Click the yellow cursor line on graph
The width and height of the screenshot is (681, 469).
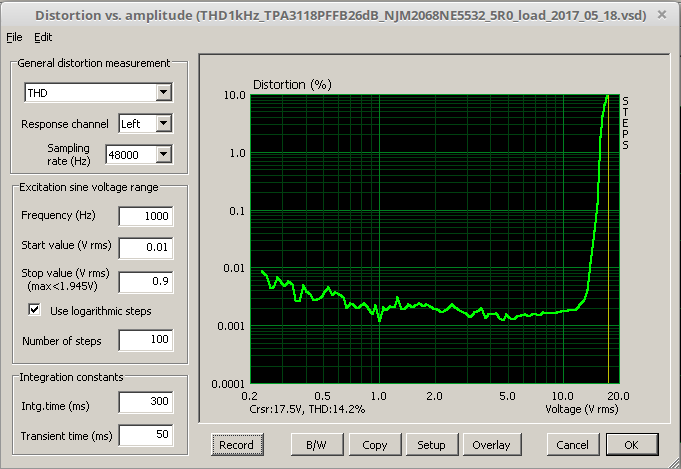point(608,240)
